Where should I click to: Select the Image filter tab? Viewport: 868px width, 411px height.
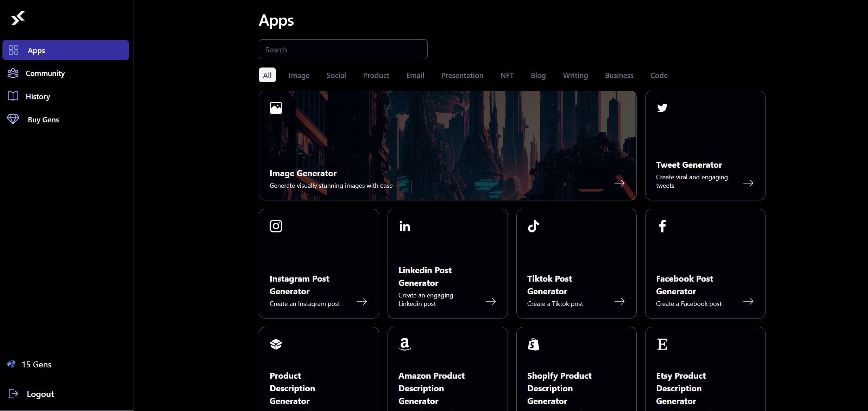299,75
